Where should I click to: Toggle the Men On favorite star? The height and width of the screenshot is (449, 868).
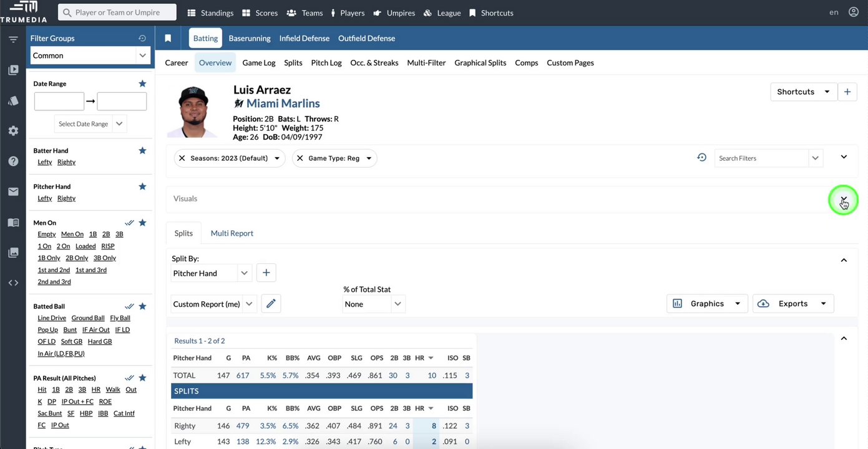[x=142, y=223]
